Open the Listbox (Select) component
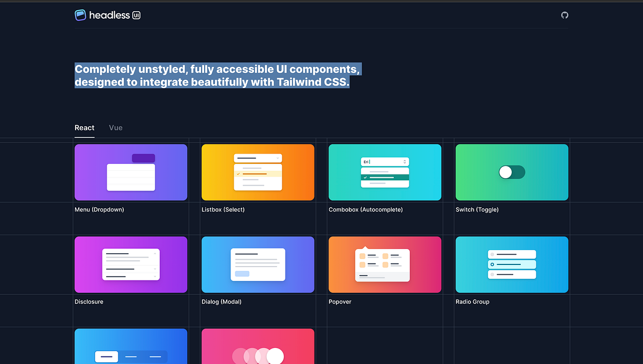 tap(258, 172)
